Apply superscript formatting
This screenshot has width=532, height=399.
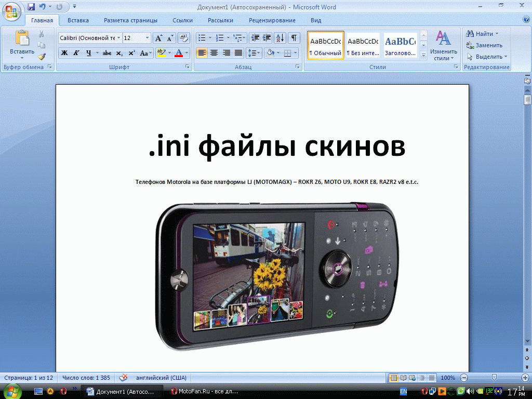tap(131, 53)
